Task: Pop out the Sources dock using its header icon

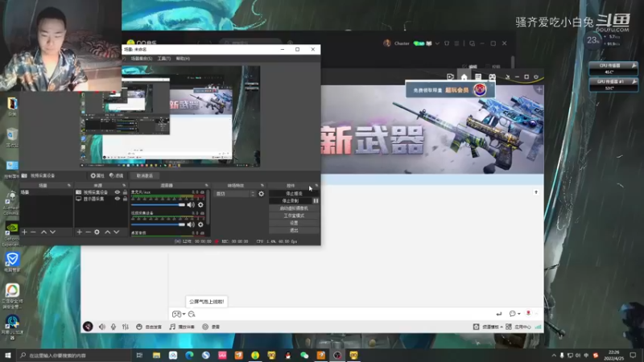Action: coord(124,186)
